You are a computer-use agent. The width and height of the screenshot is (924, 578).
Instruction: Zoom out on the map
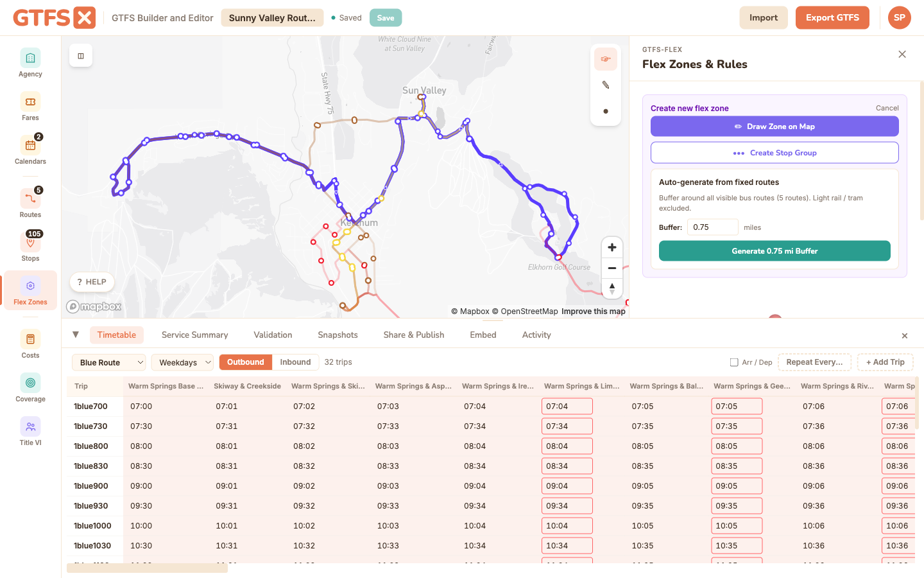pyautogui.click(x=612, y=268)
